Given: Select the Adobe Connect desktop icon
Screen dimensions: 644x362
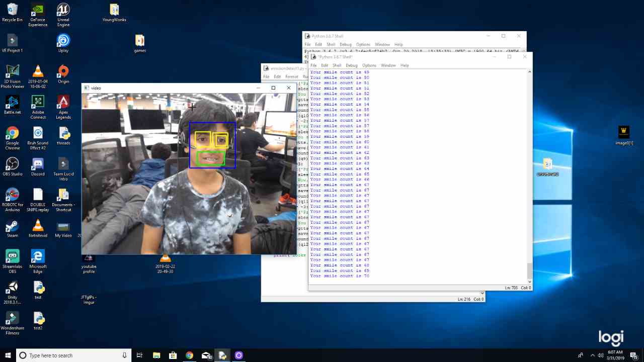Looking at the screenshot, I should click(x=38, y=108).
